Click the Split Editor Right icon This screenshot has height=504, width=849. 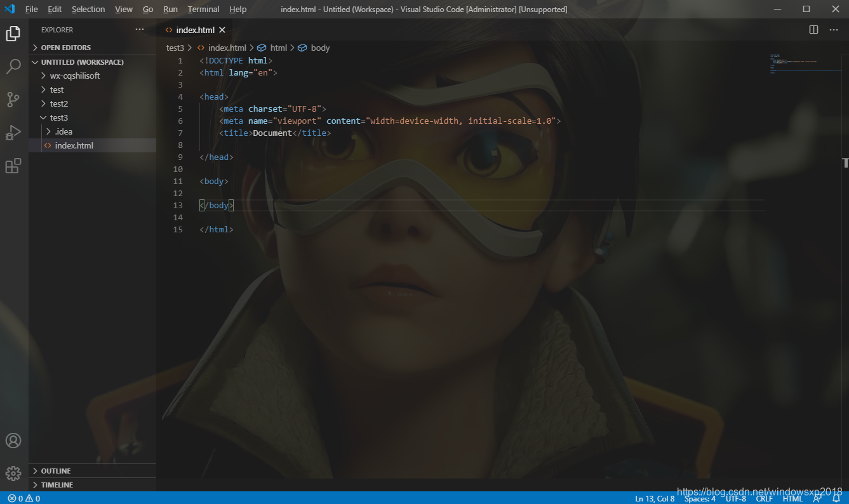[813, 30]
